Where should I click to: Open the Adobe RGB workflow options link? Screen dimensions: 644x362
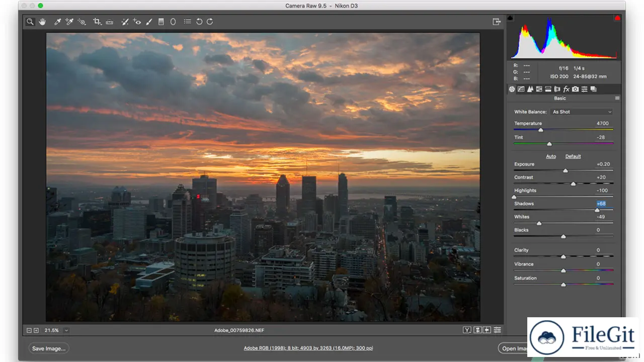click(308, 348)
